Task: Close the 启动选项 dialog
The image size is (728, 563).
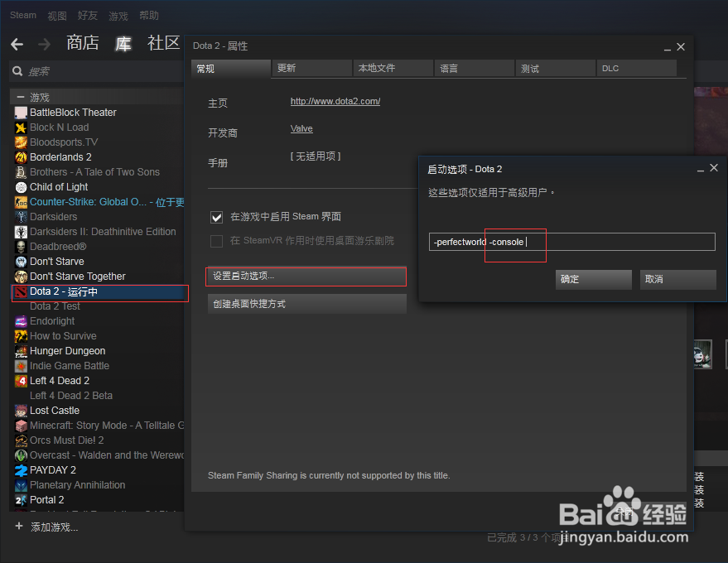Action: [714, 168]
